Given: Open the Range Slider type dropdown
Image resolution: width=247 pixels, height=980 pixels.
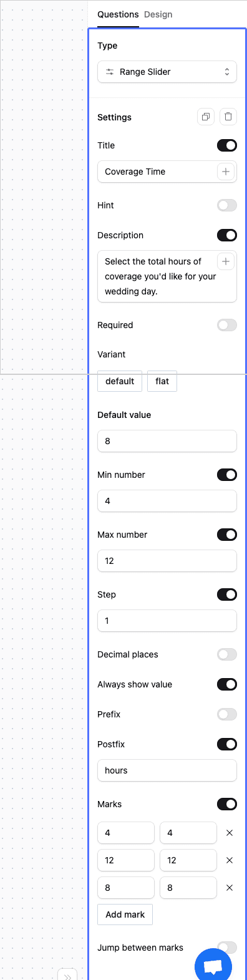Looking at the screenshot, I should pyautogui.click(x=167, y=72).
